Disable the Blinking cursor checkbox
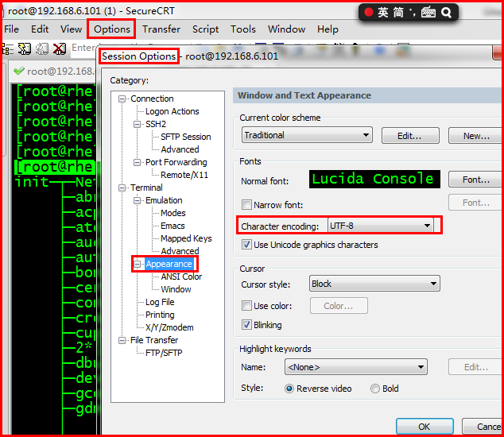This screenshot has height=437, width=504. pos(246,324)
